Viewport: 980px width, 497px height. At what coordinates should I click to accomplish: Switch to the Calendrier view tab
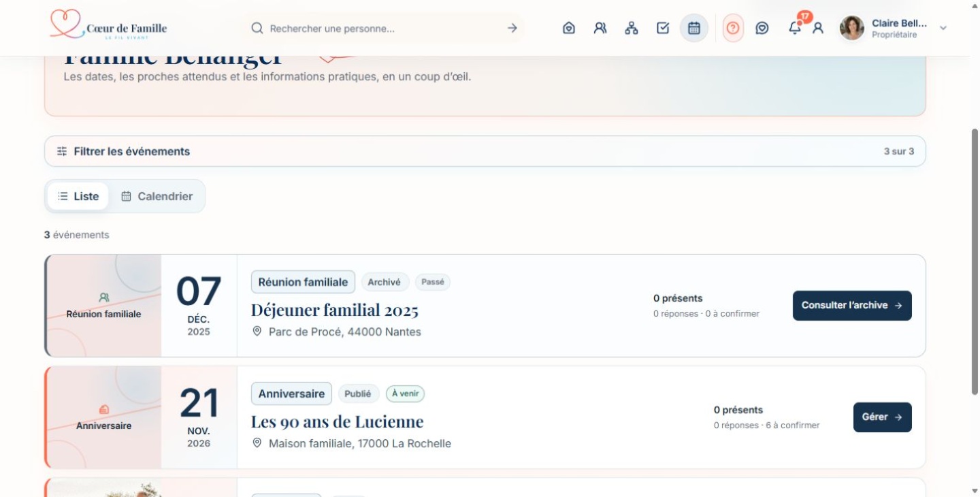[x=157, y=196]
